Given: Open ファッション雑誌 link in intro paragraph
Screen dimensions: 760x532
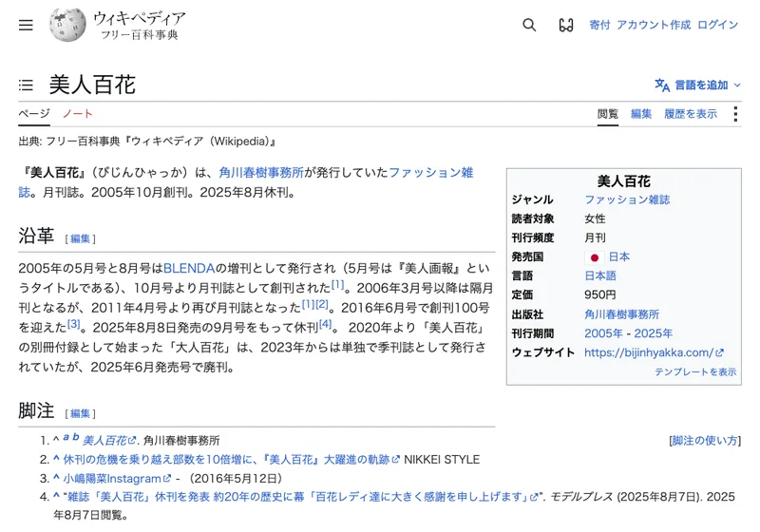Looking at the screenshot, I should [x=431, y=173].
